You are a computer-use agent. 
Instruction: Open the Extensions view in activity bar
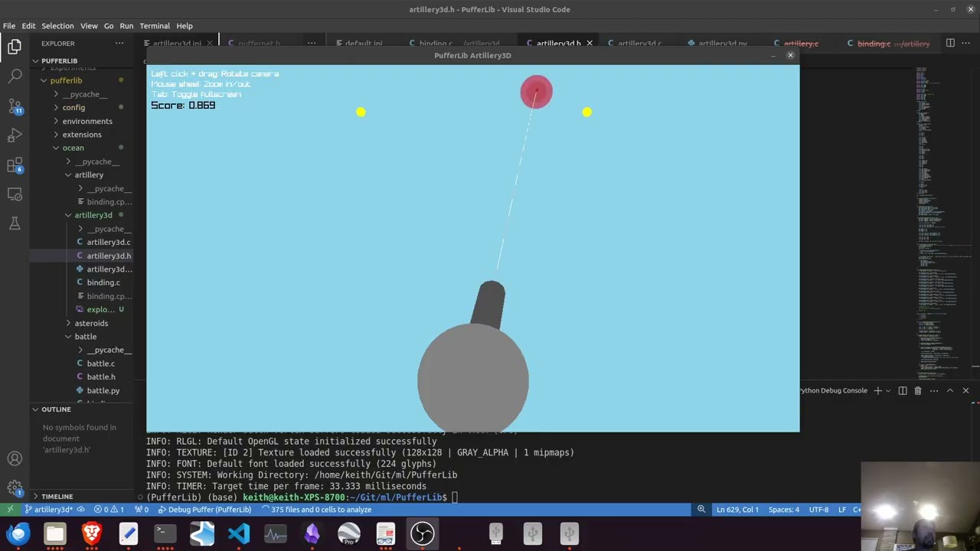[15, 165]
